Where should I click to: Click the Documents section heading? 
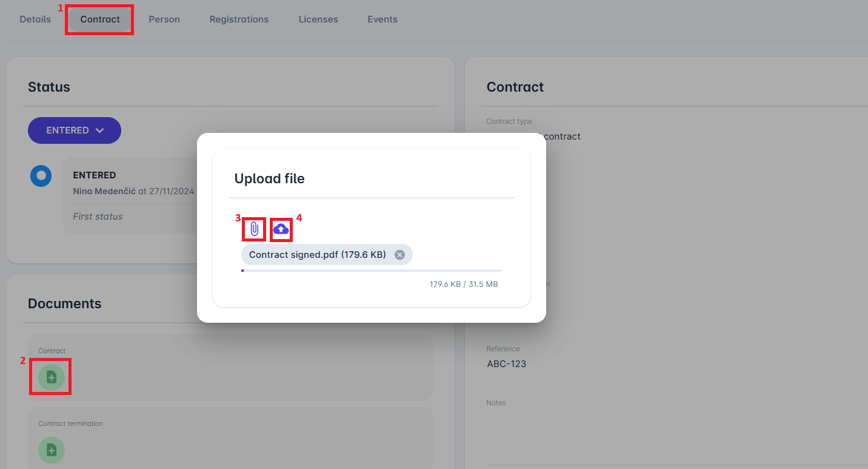(65, 303)
